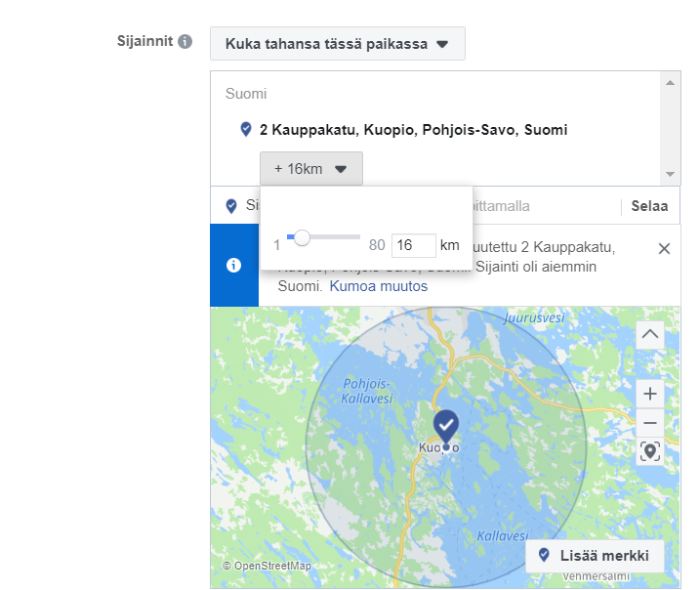Click the radius slider handle
The image size is (700, 590).
303,237
